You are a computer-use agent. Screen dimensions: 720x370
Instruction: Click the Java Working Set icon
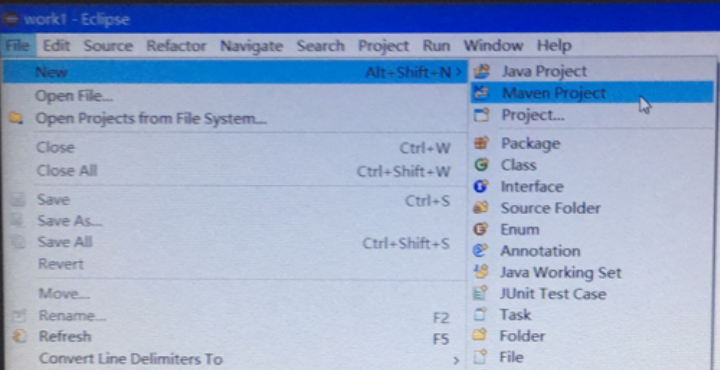[x=480, y=272]
